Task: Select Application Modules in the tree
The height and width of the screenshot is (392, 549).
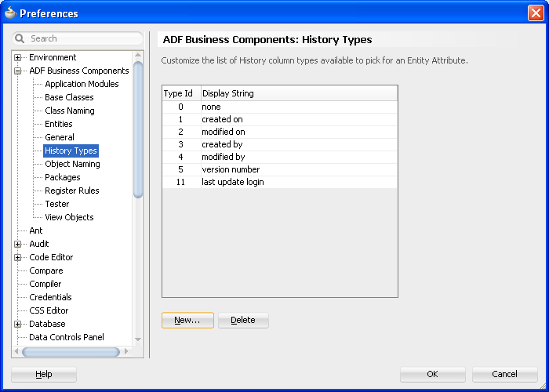Action: tap(82, 84)
